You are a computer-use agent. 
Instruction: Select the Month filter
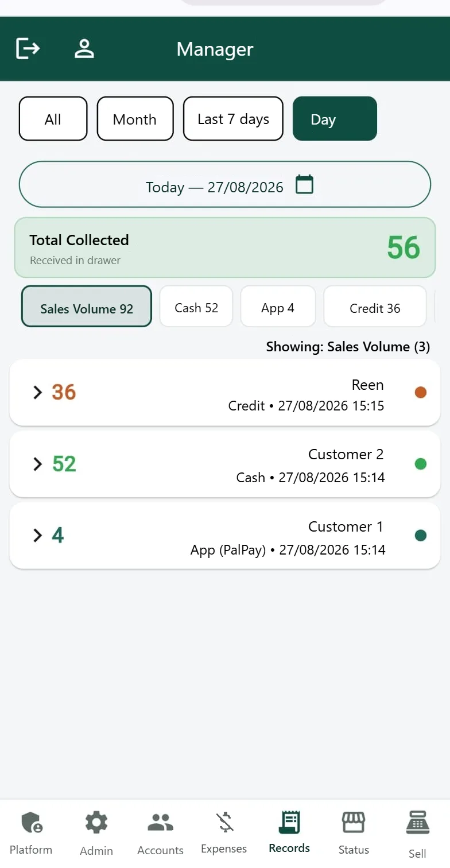coord(135,119)
